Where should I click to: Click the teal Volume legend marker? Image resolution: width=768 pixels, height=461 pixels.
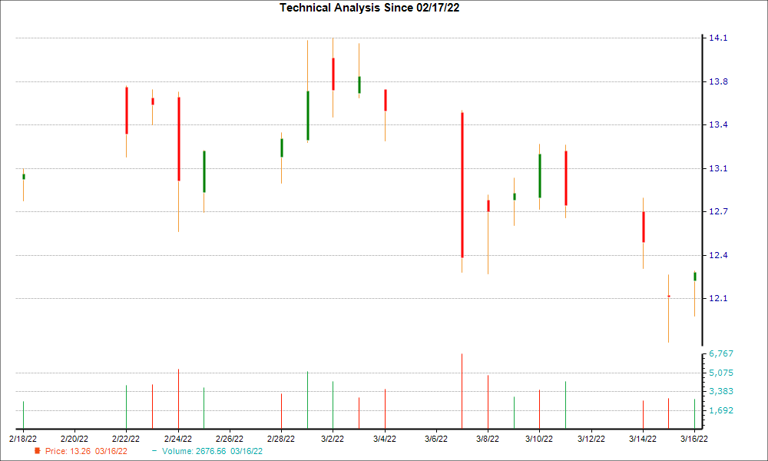(x=155, y=451)
